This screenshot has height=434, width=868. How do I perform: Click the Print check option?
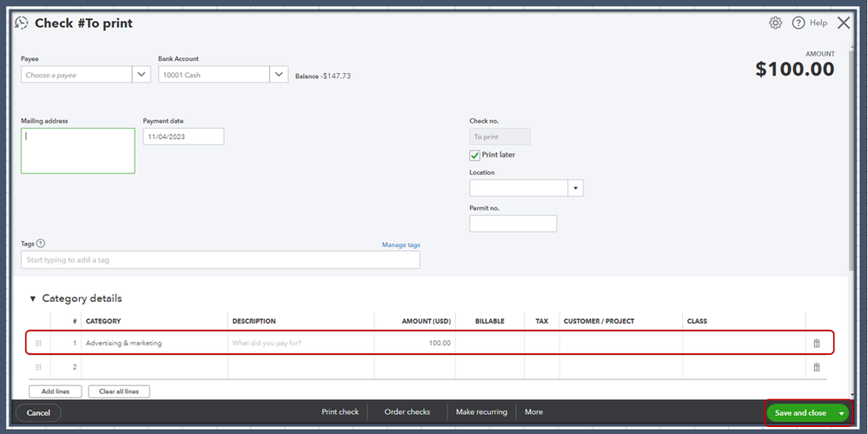pyautogui.click(x=340, y=412)
